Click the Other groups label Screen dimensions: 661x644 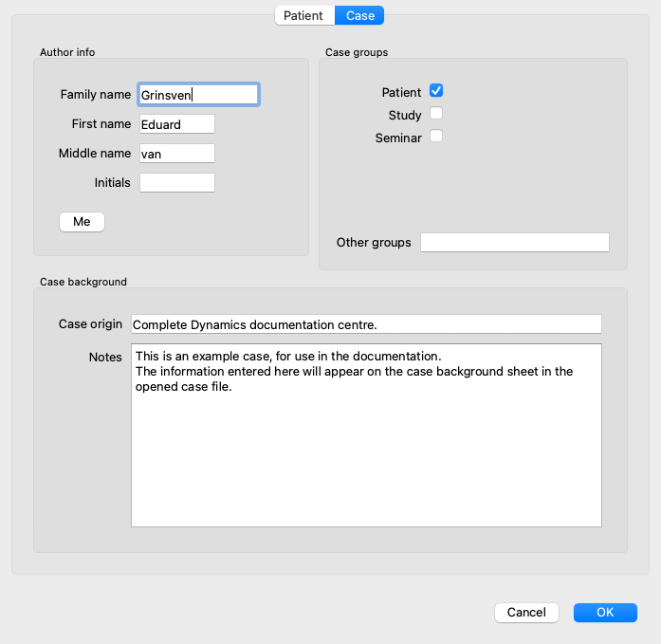pyautogui.click(x=374, y=243)
